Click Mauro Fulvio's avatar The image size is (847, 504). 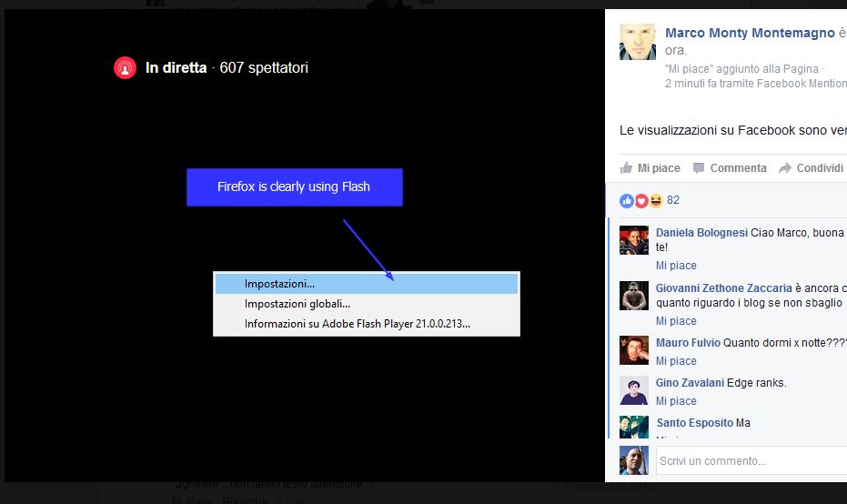click(633, 350)
